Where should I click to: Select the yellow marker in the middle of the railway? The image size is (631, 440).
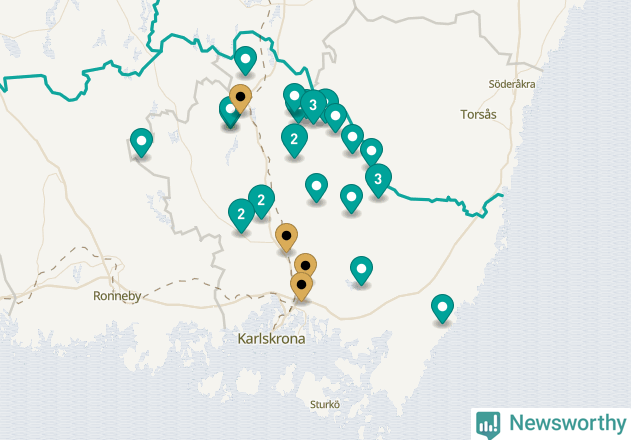287,238
